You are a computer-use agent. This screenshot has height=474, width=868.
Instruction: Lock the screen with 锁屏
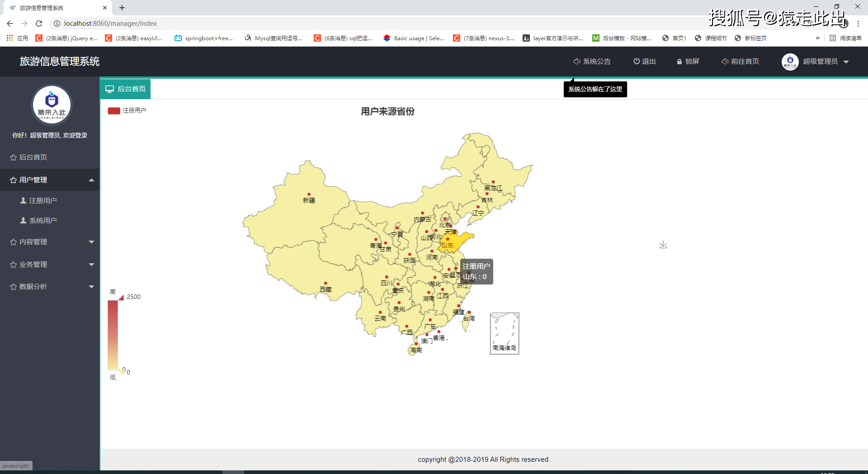pyautogui.click(x=688, y=62)
